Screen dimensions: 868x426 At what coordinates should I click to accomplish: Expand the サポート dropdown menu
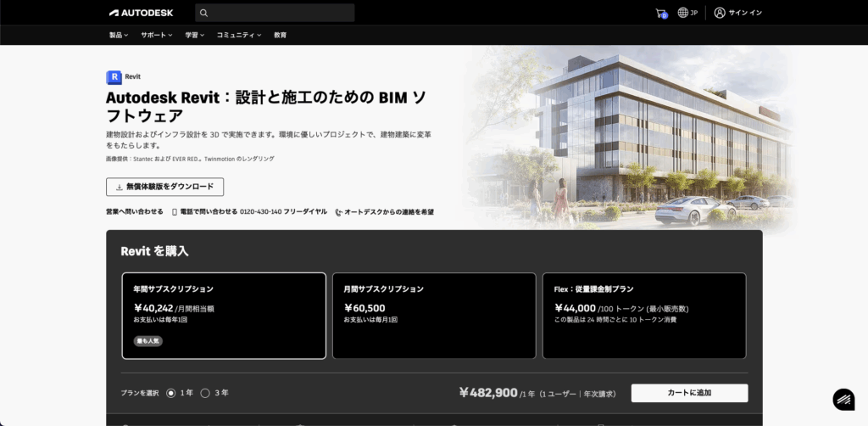tap(156, 35)
